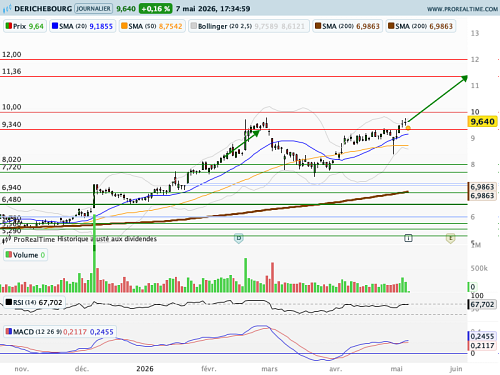Click the orange last-price dot on the chart

point(408,128)
